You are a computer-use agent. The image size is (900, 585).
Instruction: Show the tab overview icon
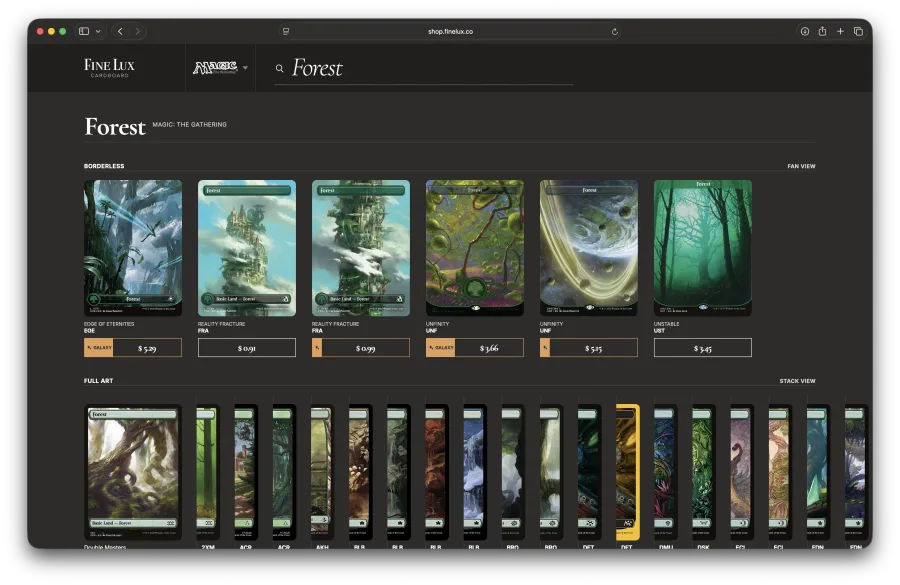858,32
